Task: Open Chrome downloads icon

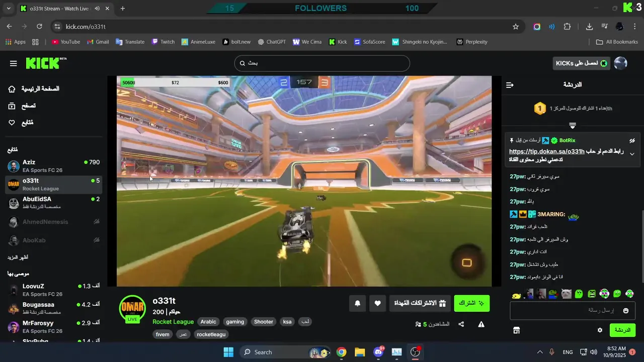Action: (589, 27)
